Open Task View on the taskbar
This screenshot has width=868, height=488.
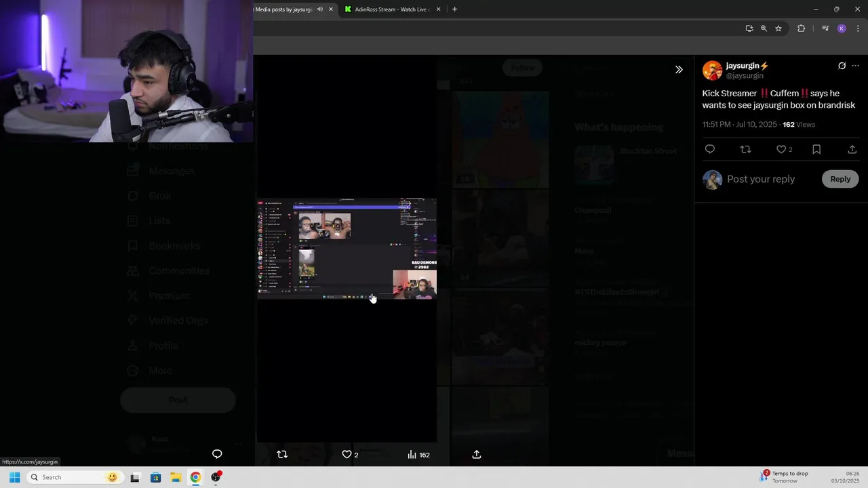pos(135,478)
